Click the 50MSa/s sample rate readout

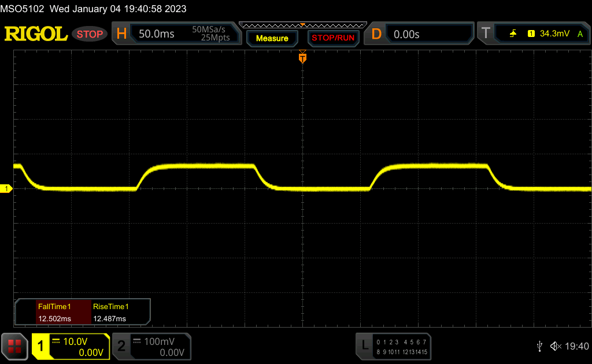pos(208,29)
